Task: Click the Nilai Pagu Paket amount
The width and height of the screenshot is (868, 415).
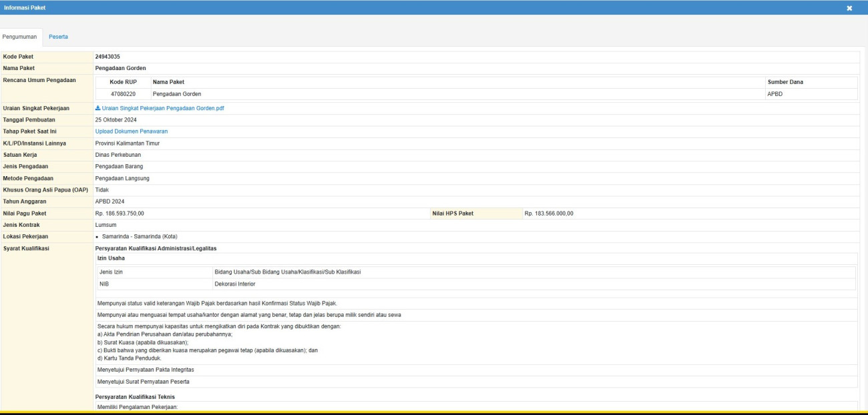Action: pyautogui.click(x=120, y=214)
